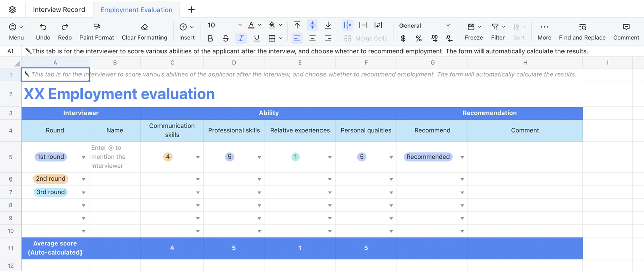Viewport: 644px width, 271px height.
Task: Select the 'XX Employment evaluation' title
Action: pyautogui.click(x=119, y=94)
